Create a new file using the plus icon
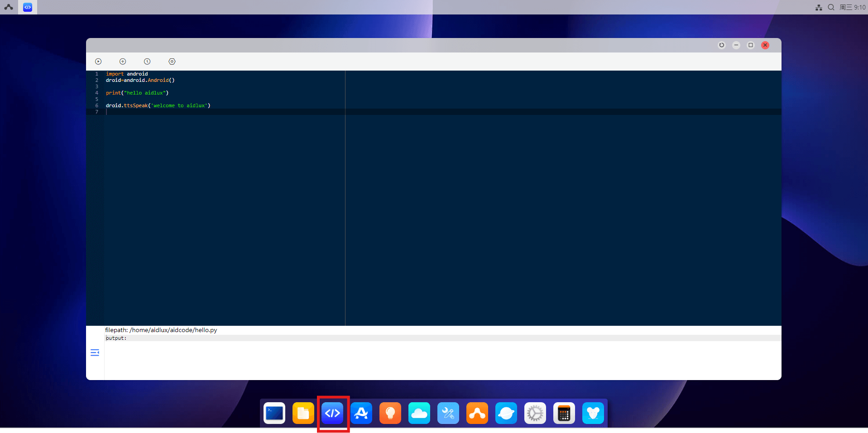Viewport: 868px width, 433px height. pyautogui.click(x=122, y=61)
